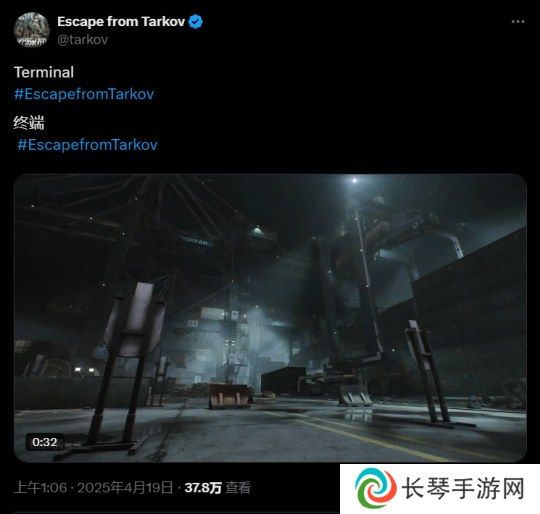Open the Escape from Tarkov profile avatar
This screenshot has width=540, height=514.
(32, 30)
